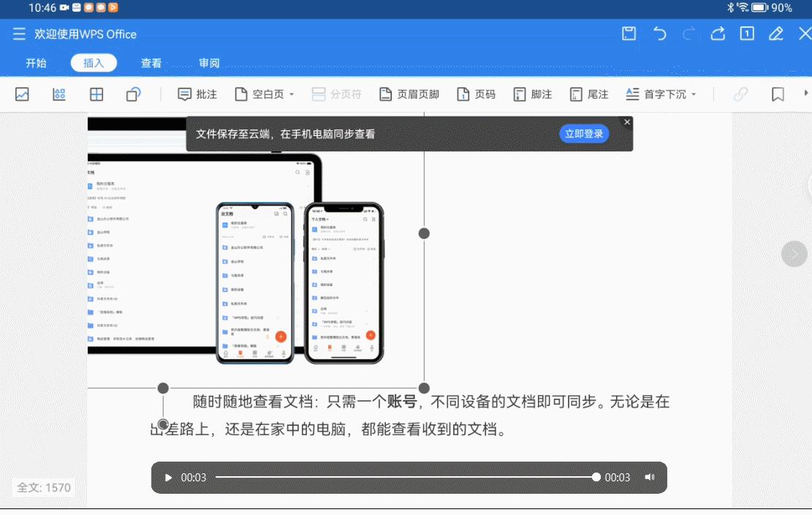Add a bookmark from the toolbar
This screenshot has height=515, width=812.
[777, 94]
